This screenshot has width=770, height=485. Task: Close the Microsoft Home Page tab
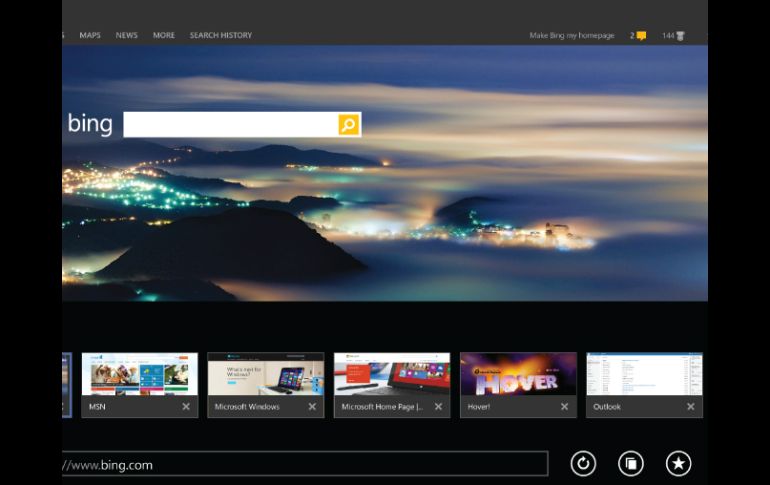[438, 407]
